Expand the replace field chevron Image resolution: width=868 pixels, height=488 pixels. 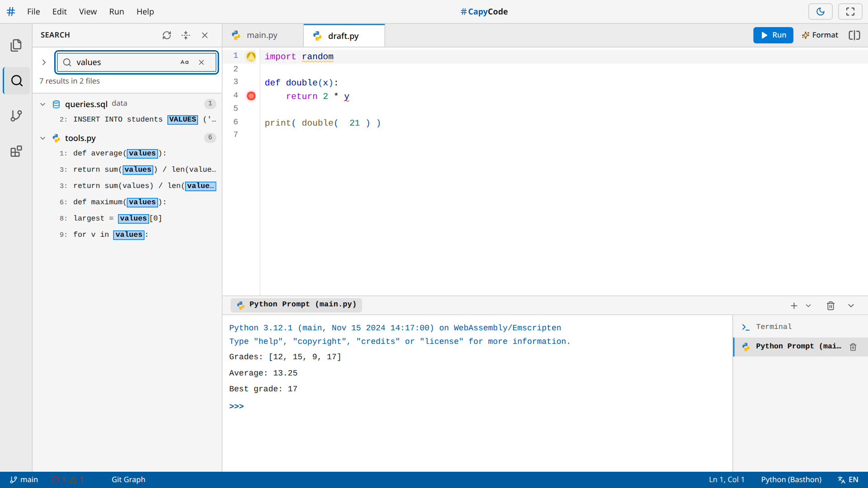pos(44,62)
